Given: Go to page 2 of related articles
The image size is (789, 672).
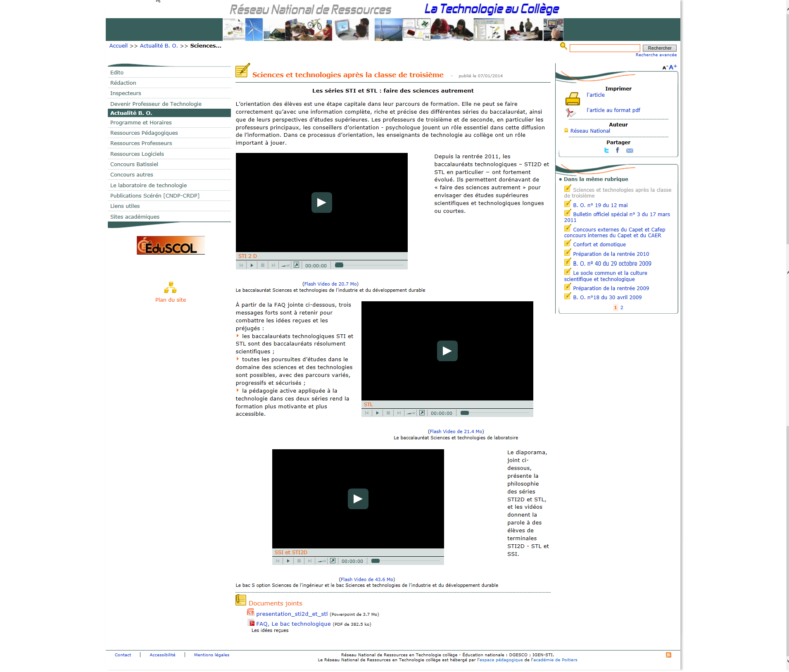Looking at the screenshot, I should pos(622,307).
